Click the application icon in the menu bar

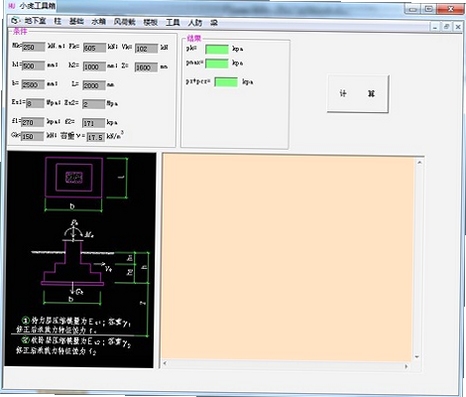tap(15, 21)
